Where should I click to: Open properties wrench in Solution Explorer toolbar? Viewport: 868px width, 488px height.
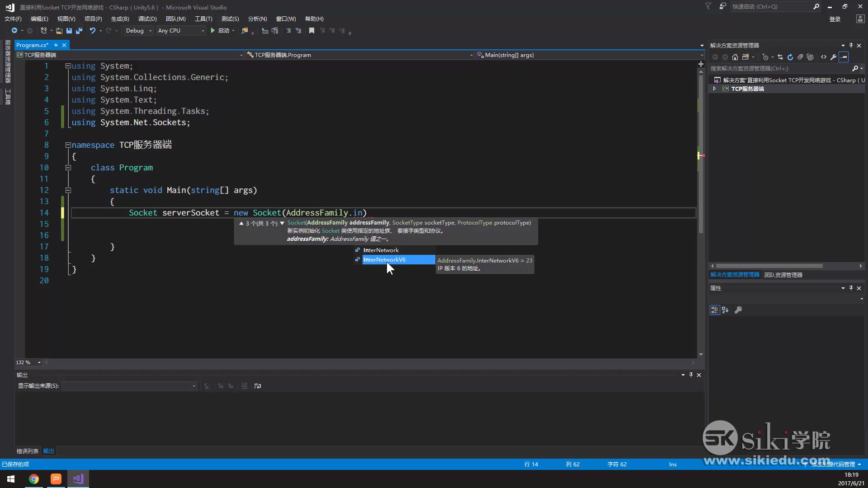834,57
